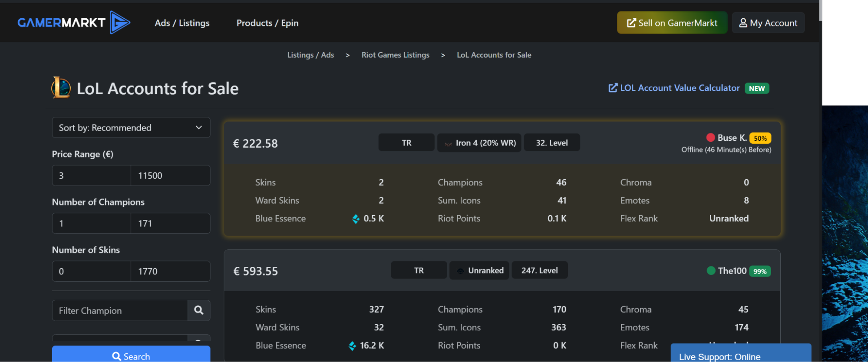The height and width of the screenshot is (362, 868).
Task: Click Blue Essence icon beside 16.2 K
Action: pos(353,345)
